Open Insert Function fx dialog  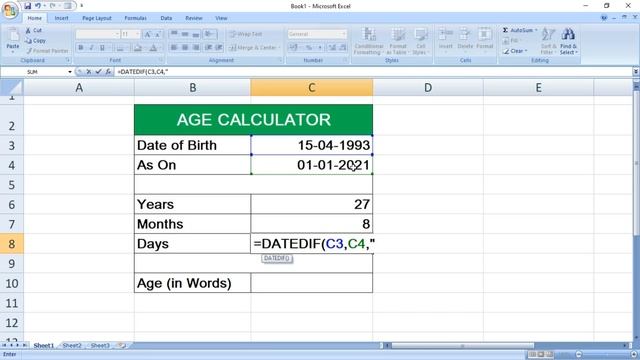pos(108,71)
